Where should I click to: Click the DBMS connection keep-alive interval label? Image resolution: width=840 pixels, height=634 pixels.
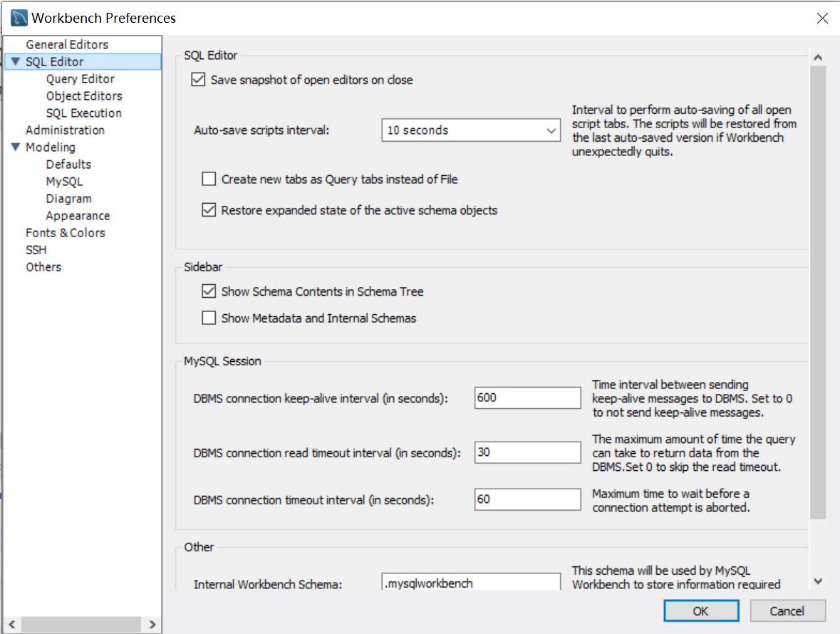coord(321,398)
